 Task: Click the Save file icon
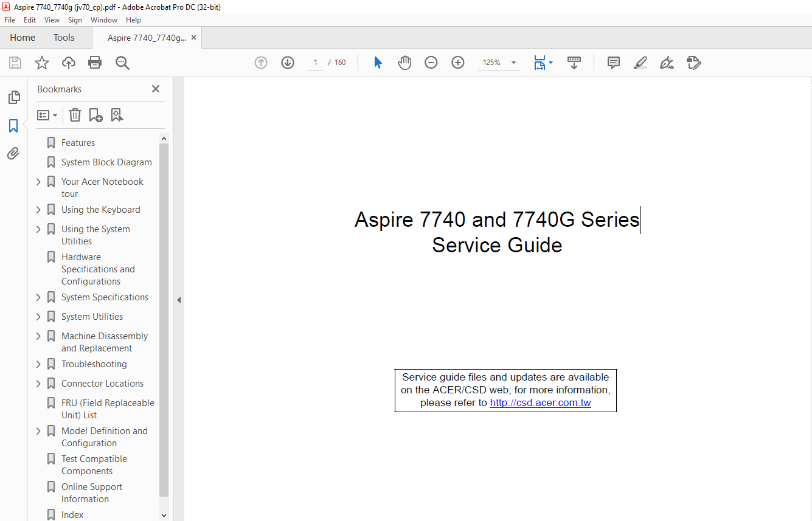coord(15,63)
